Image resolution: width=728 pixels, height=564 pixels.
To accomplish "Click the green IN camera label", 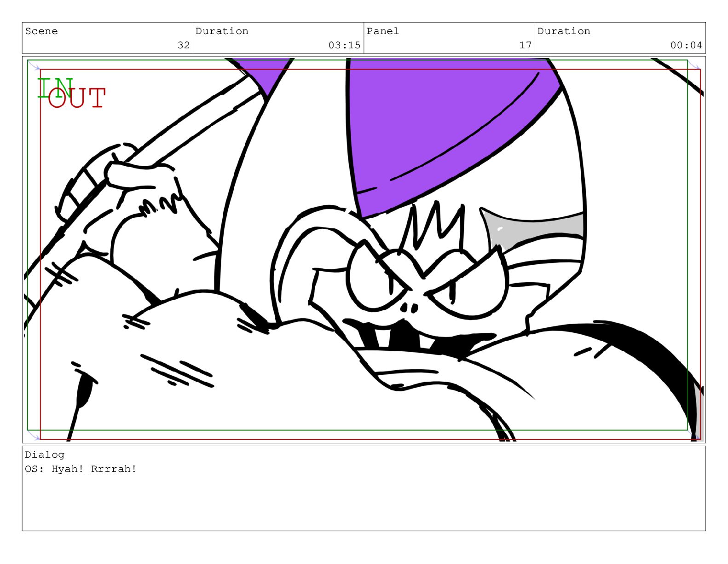I will 55,88.
